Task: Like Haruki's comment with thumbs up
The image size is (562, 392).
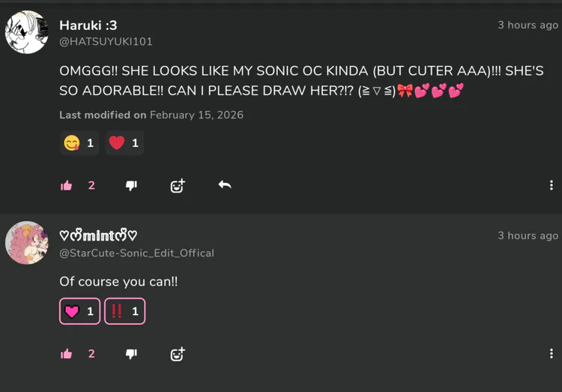Action: tap(67, 185)
